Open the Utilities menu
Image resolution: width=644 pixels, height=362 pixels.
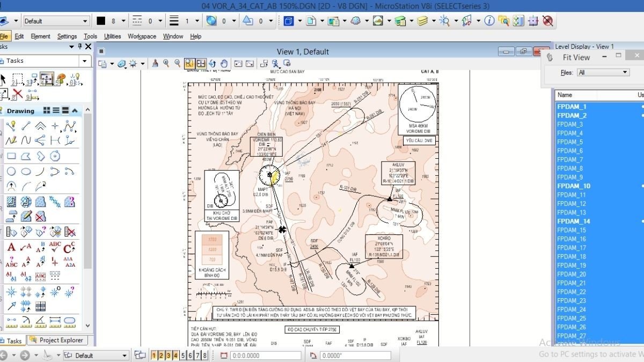[113, 36]
